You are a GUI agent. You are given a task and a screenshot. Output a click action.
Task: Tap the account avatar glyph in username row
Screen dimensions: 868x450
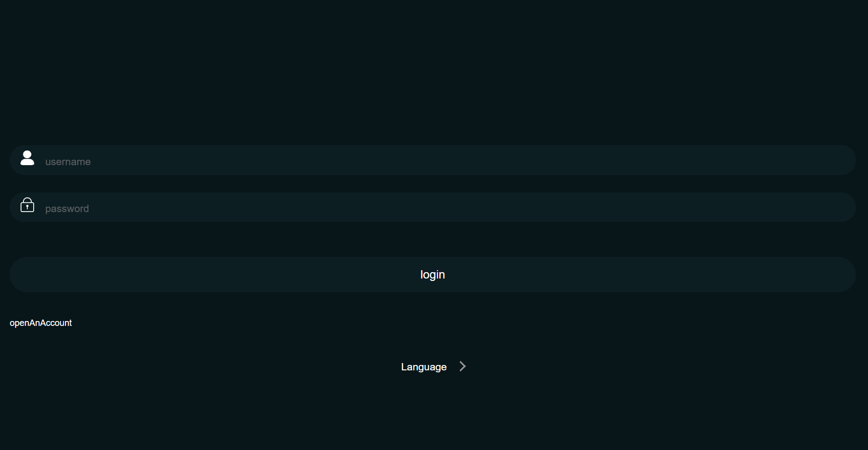(27, 158)
